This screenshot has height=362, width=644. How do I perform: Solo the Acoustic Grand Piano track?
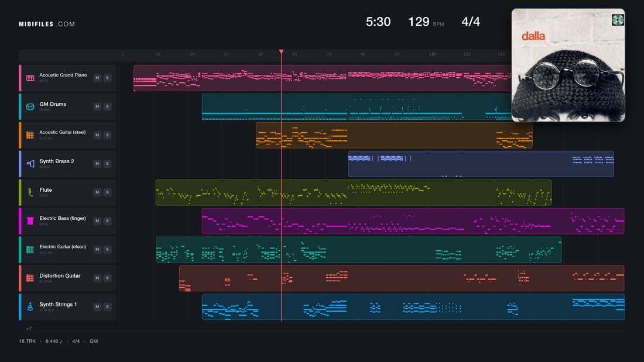(107, 78)
